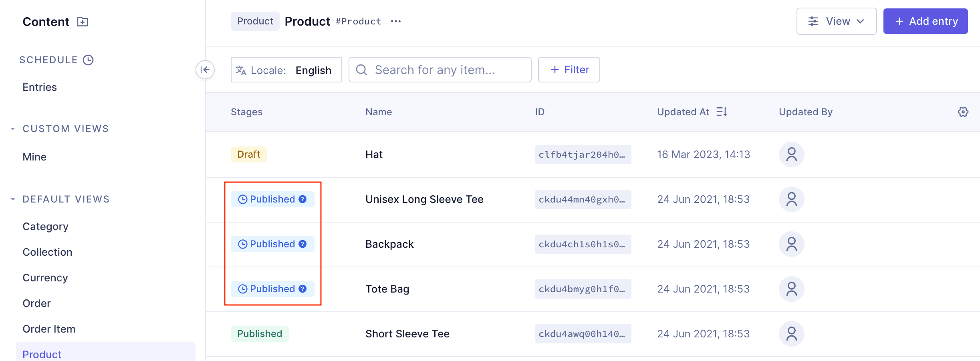The width and height of the screenshot is (980, 361).
Task: Open the View dropdown
Action: coord(836,21)
